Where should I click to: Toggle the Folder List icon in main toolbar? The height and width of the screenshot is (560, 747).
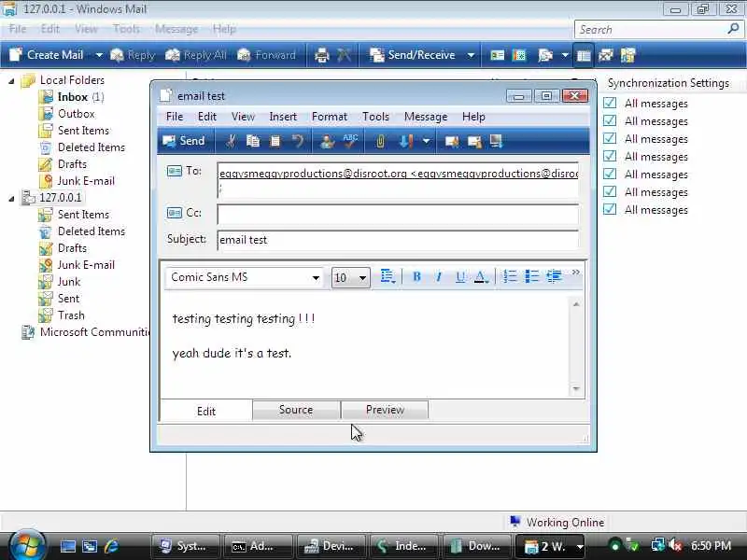584,56
